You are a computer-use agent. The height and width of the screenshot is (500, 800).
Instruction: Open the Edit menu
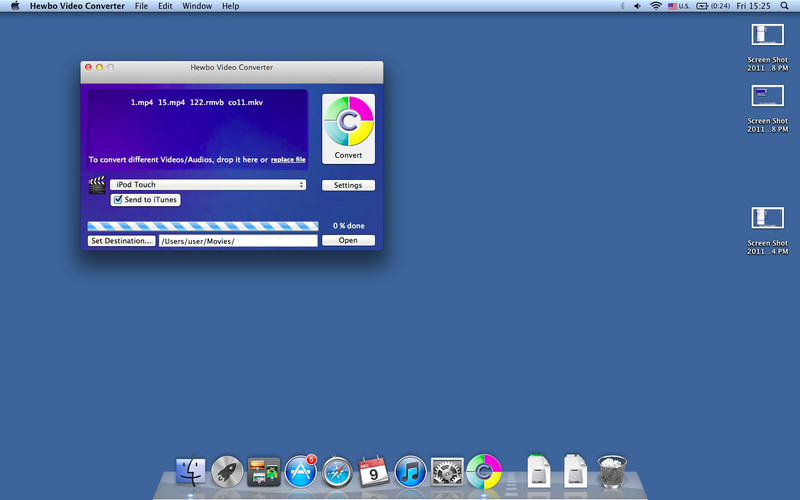click(165, 6)
